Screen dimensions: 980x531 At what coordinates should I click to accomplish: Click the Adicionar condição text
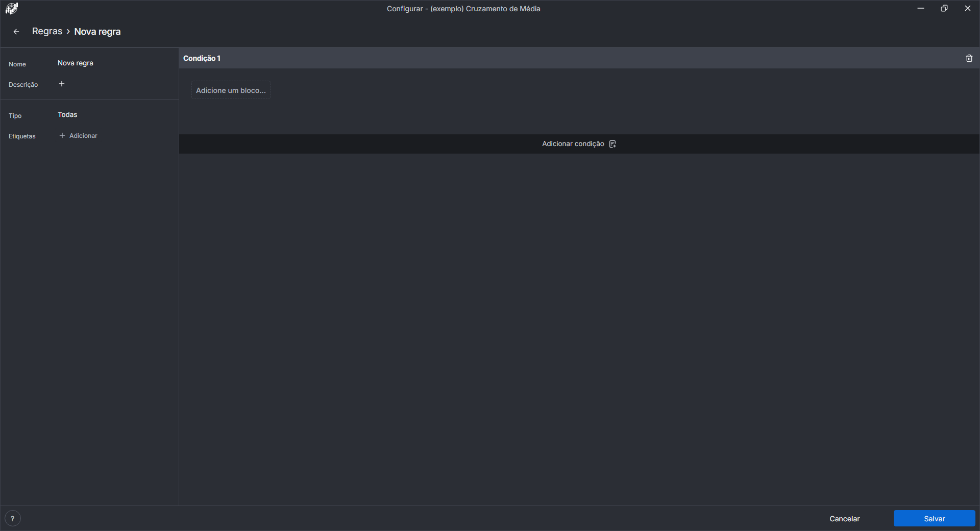pos(573,144)
